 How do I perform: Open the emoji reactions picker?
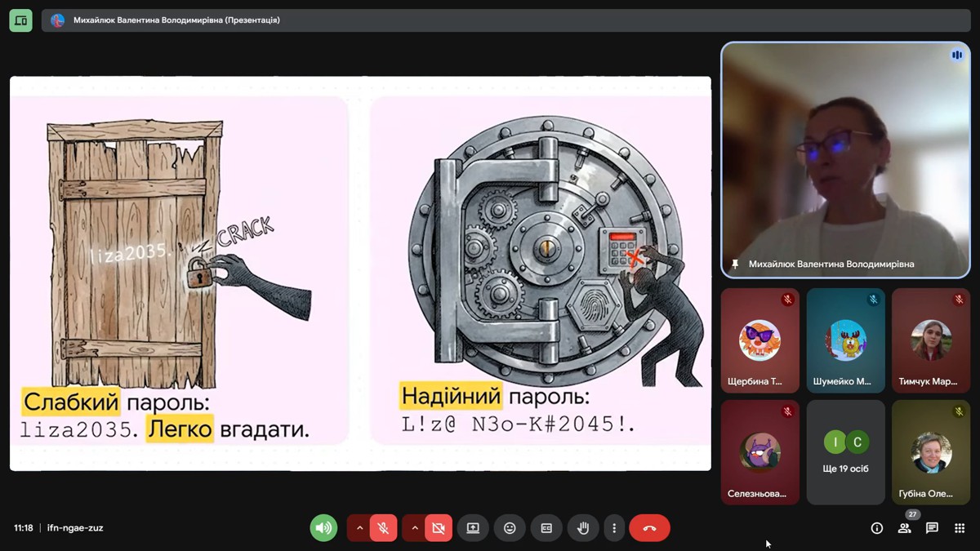tap(510, 528)
